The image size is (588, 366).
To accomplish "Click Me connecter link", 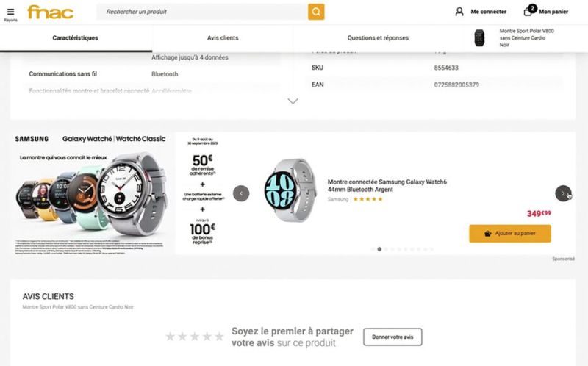I will point(488,12).
